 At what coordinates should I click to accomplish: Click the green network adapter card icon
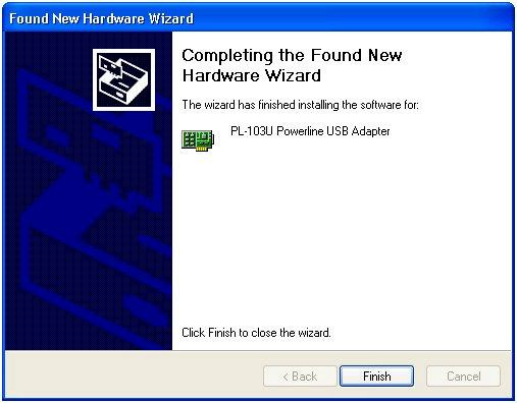(197, 140)
